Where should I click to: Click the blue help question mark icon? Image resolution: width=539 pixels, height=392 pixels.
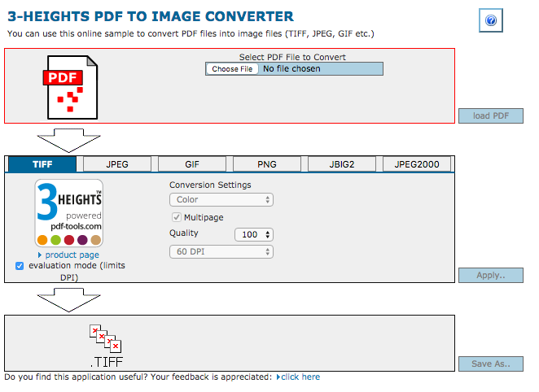pos(490,20)
